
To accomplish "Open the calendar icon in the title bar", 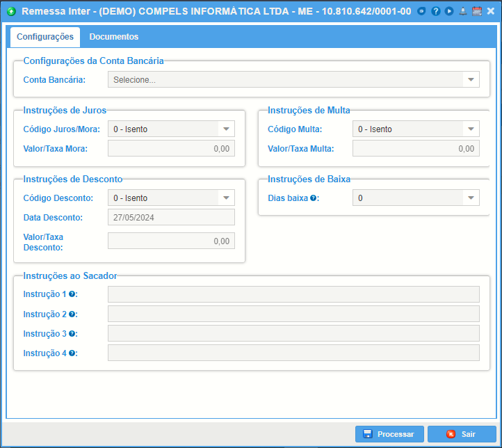I will coord(477,12).
